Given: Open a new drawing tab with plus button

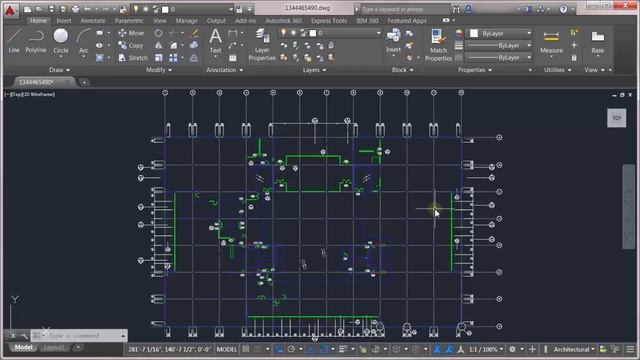Looking at the screenshot, I should click(84, 82).
